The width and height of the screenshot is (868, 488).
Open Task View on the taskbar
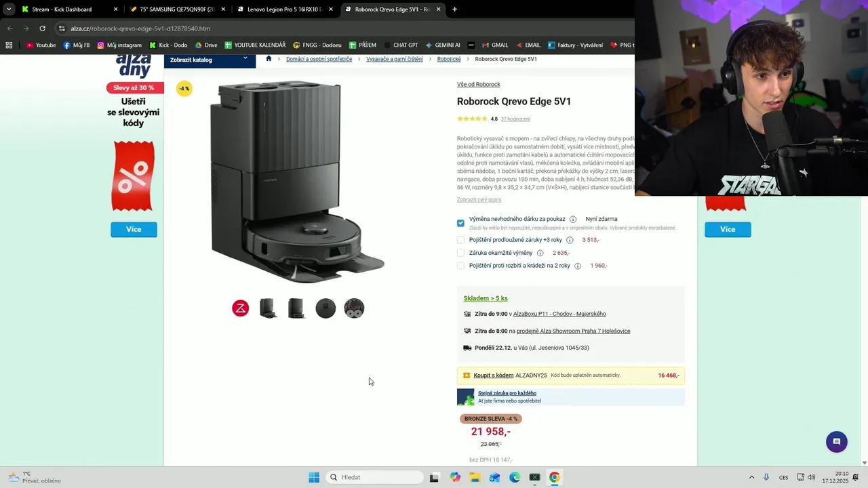pyautogui.click(x=434, y=477)
